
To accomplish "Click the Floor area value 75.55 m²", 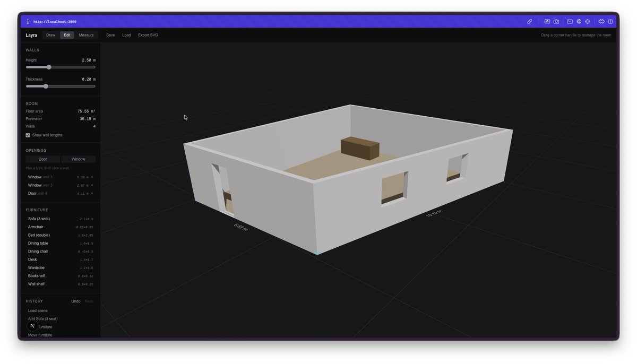I will click(x=87, y=111).
